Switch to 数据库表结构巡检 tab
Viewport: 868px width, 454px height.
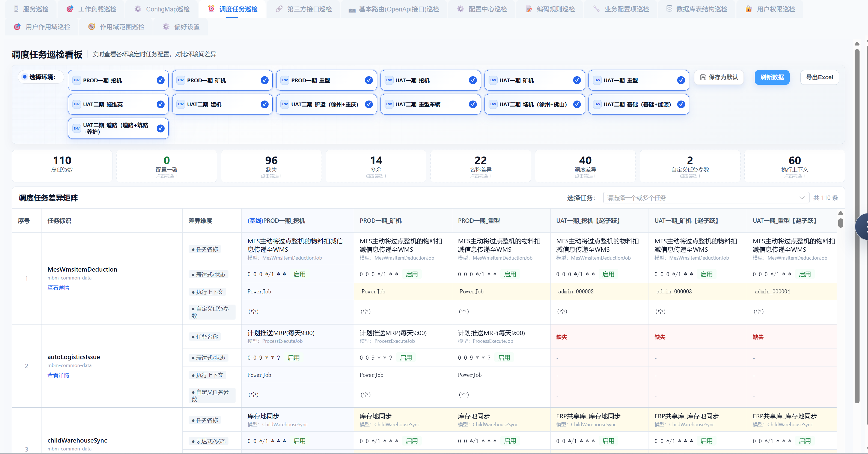697,9
